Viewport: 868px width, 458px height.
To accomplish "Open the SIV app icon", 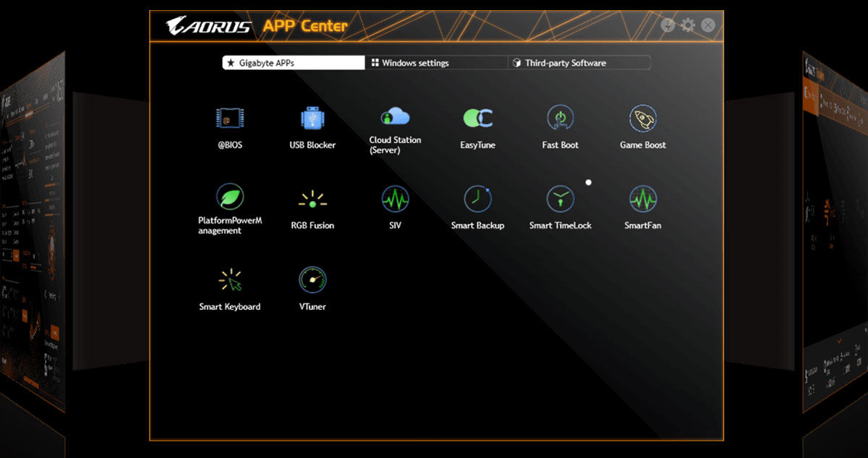I will [x=395, y=198].
